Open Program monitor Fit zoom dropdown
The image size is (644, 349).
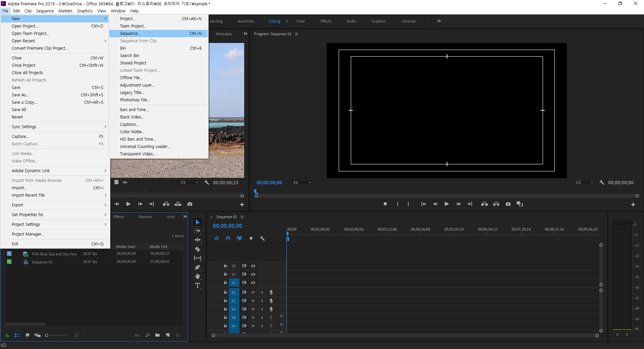point(302,183)
